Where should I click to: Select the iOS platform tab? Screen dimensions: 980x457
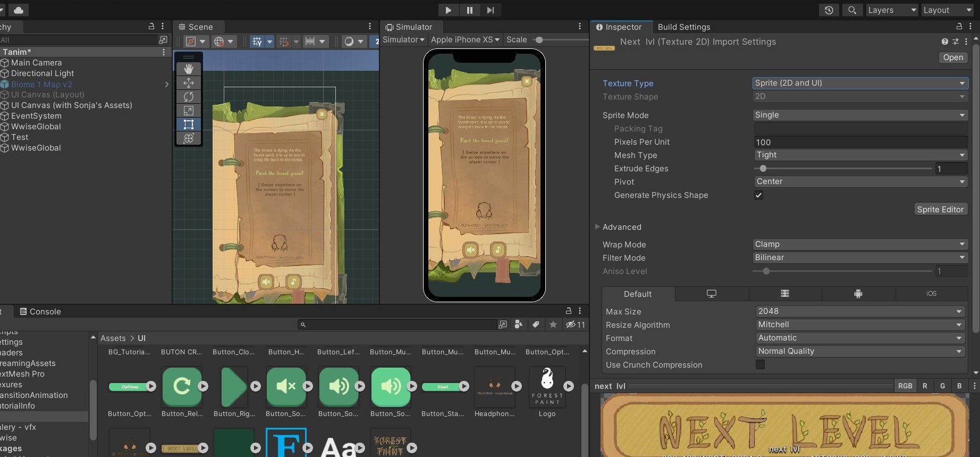[x=931, y=294]
